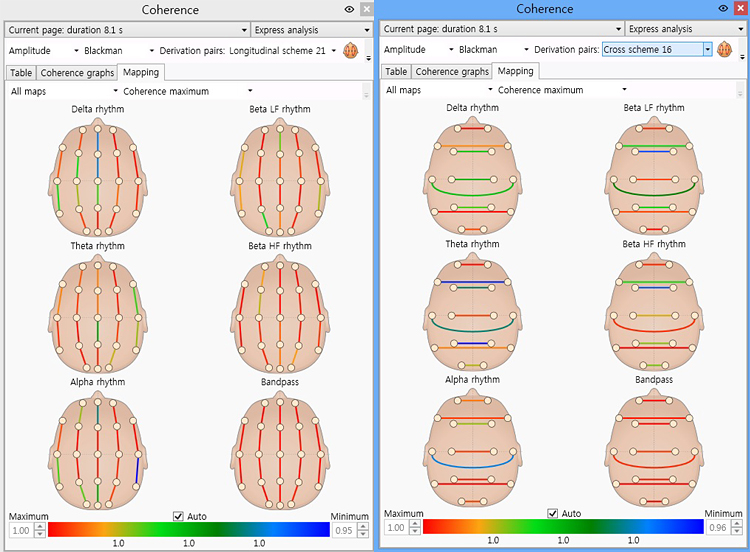The height and width of the screenshot is (552, 750).
Task: Open Longitudinal scheme 21 derivation dropdown
Action: pos(333,50)
